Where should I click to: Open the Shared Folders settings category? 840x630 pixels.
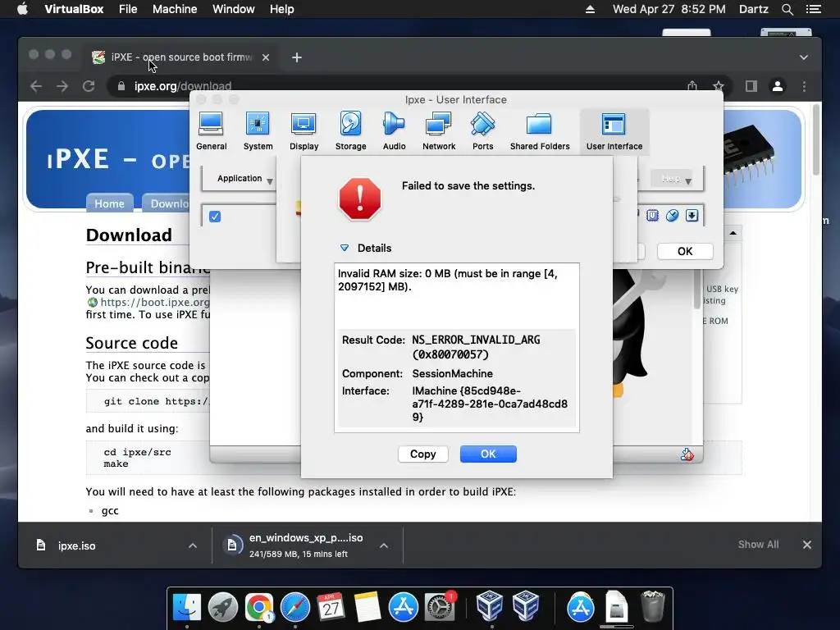point(540,131)
